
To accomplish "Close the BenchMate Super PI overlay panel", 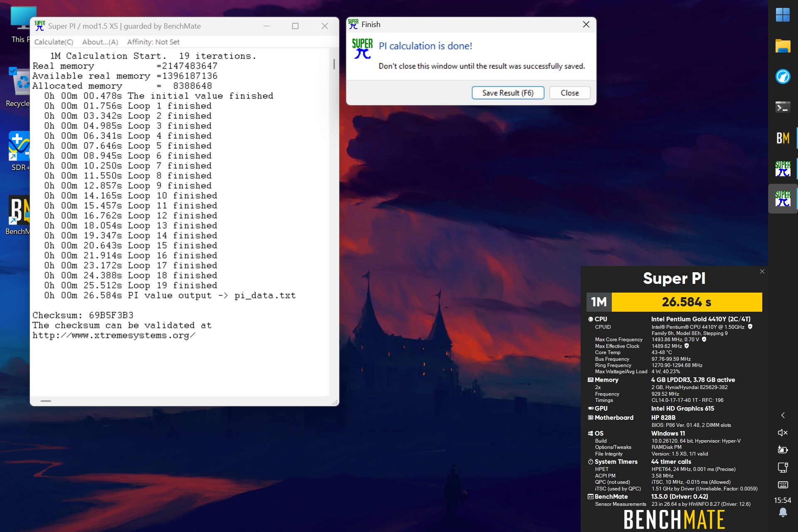I will 762,271.
